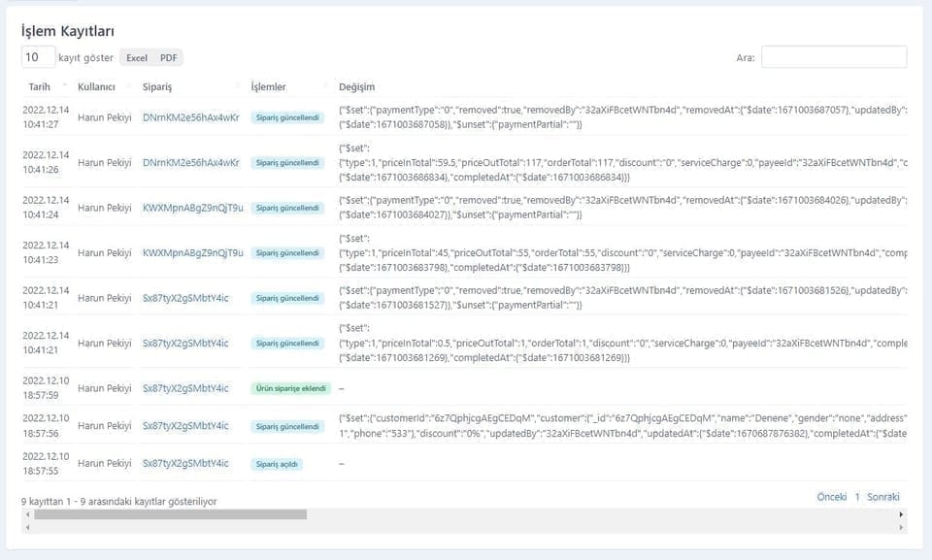
Task: Sort the table by the Sipariş column
Action: tap(157, 86)
